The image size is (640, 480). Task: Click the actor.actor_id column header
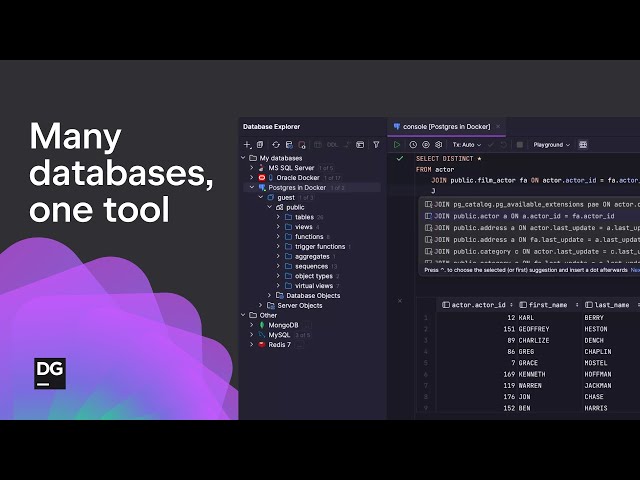[478, 305]
